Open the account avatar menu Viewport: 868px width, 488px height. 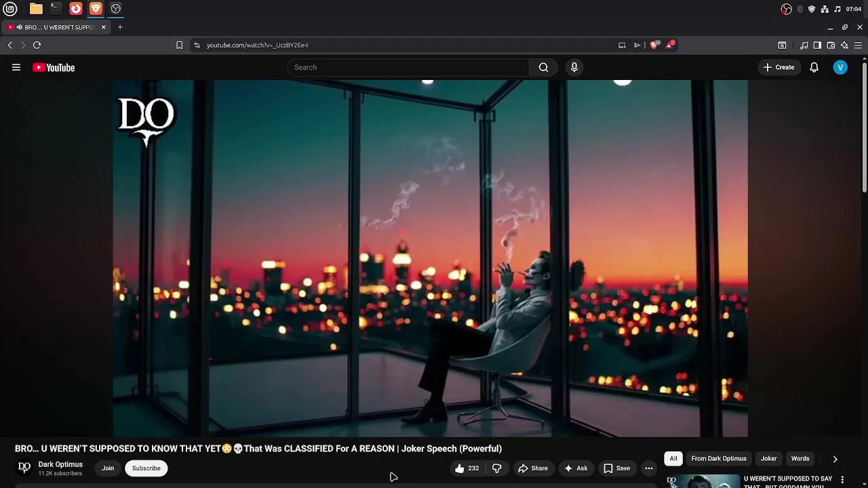pos(840,67)
